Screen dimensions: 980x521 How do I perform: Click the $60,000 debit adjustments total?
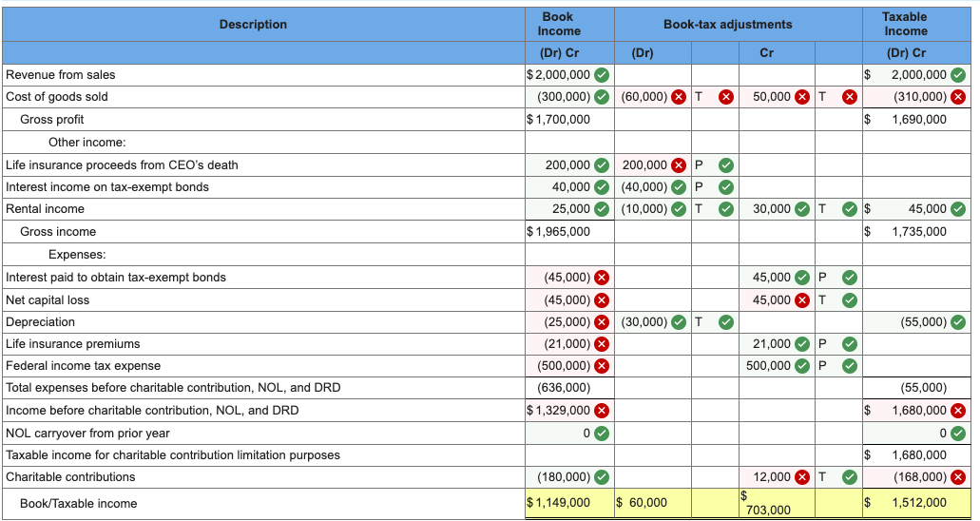642,503
